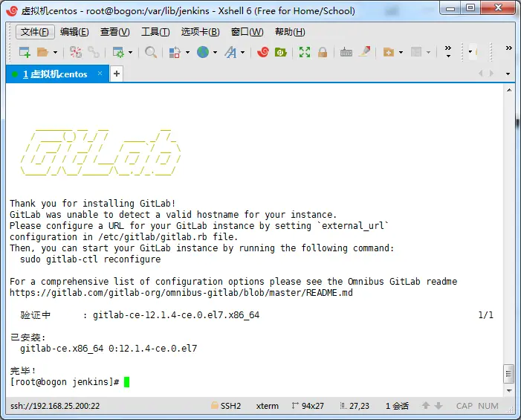The width and height of the screenshot is (521, 420).
Task: Click the status bar up arrow icon
Action: point(426,405)
